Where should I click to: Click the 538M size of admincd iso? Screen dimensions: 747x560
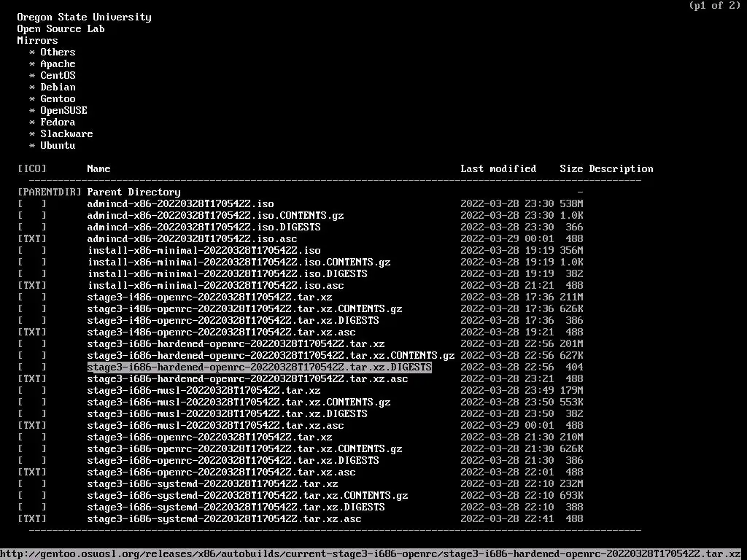pyautogui.click(x=571, y=204)
